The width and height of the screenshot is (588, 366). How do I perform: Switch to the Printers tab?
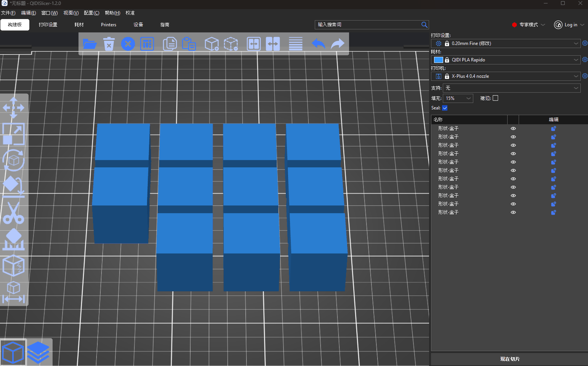(x=109, y=25)
